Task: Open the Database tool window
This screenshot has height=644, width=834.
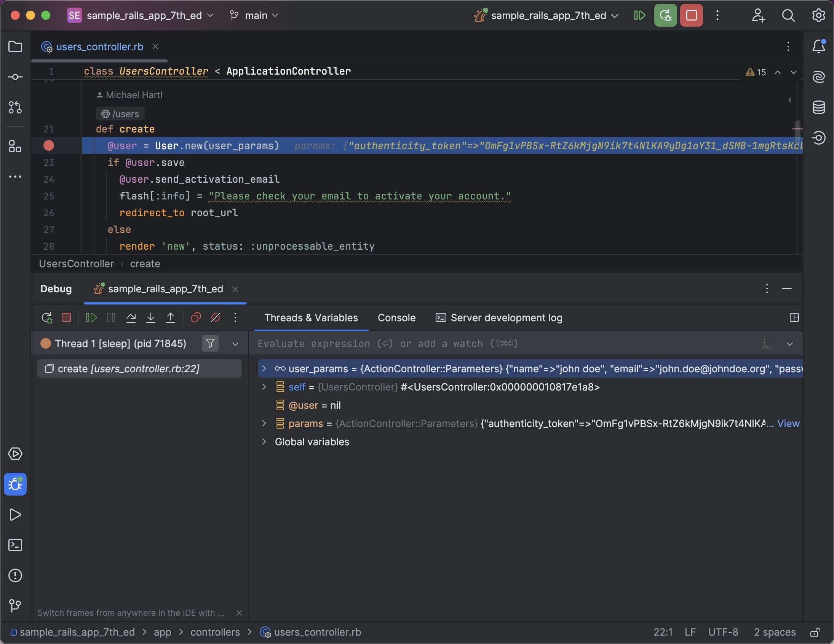Action: pyautogui.click(x=819, y=107)
